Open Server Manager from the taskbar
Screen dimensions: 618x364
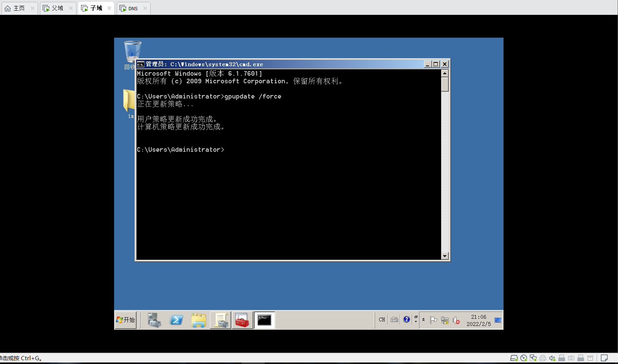154,320
